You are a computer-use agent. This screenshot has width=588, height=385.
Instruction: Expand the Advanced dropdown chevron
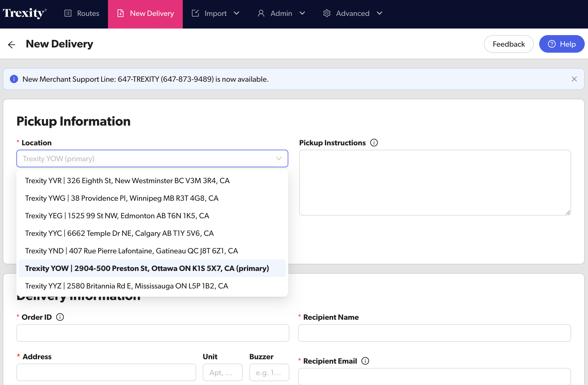tap(379, 13)
